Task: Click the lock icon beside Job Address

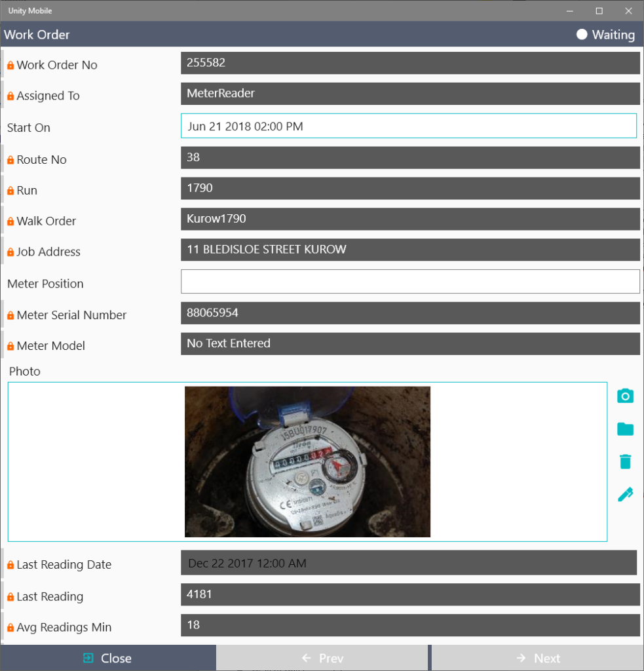Action: pyautogui.click(x=10, y=252)
